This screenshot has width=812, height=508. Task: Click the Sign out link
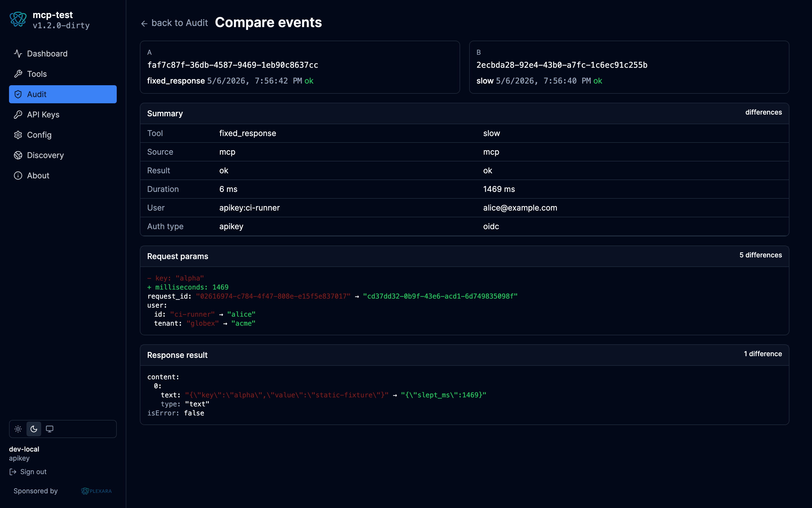[x=28, y=472]
